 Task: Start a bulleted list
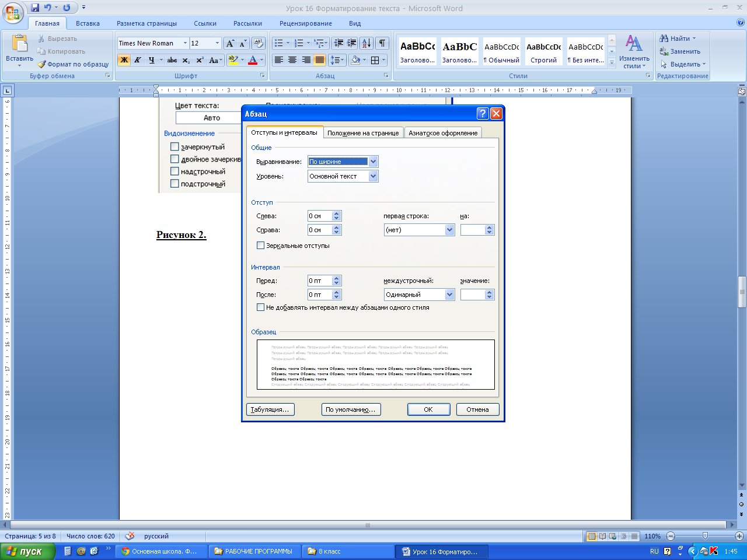coord(279,43)
